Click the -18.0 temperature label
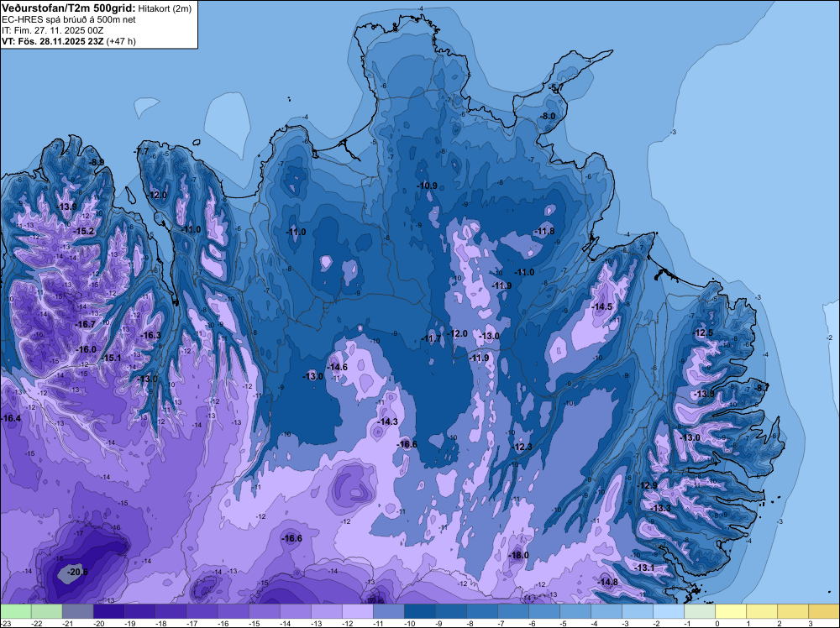 tap(518, 555)
